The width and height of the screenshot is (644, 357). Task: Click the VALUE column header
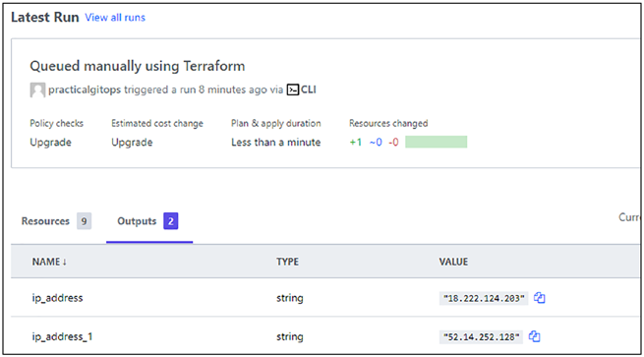coord(453,262)
